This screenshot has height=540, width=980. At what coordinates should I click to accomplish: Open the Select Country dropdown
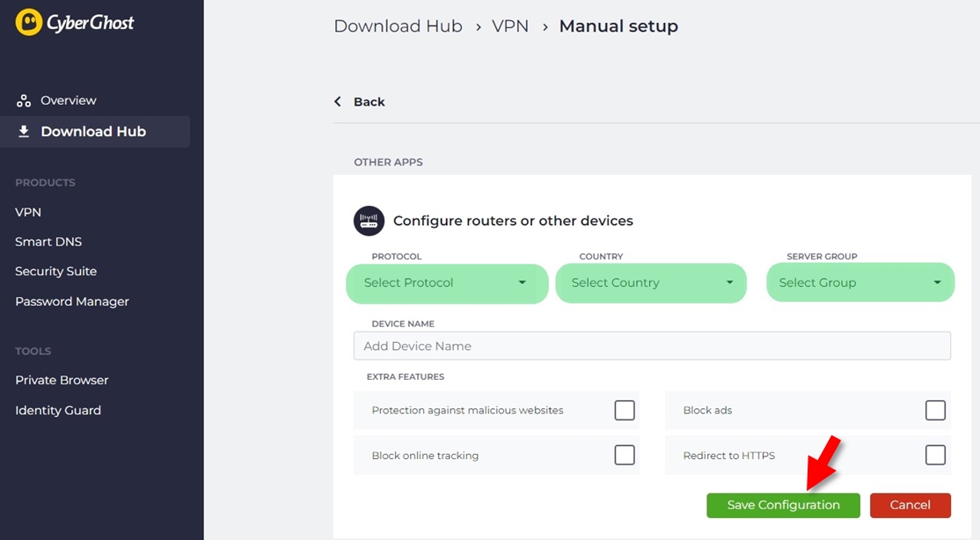[x=651, y=283]
